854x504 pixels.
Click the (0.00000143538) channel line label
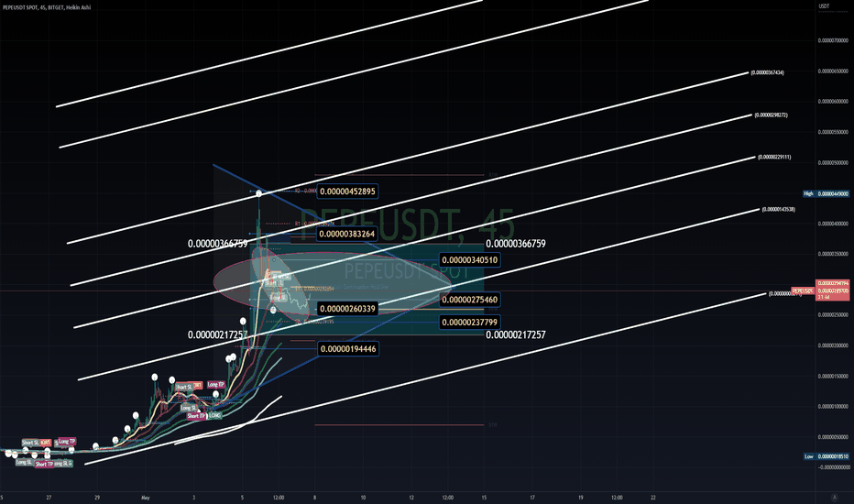point(778,209)
